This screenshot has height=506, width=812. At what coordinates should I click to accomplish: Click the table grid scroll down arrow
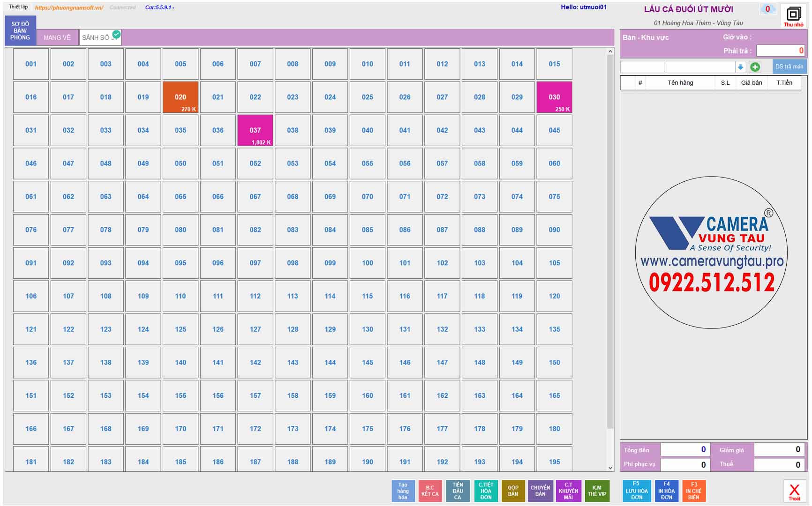point(610,468)
